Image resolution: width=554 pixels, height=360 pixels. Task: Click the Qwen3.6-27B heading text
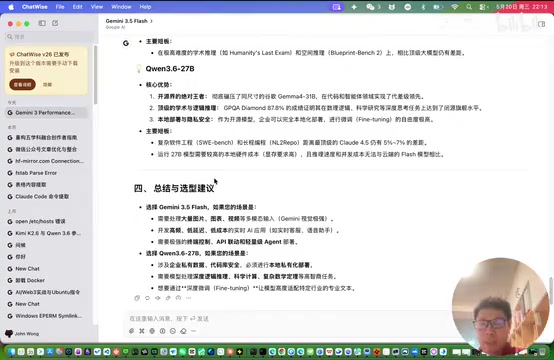pos(170,69)
